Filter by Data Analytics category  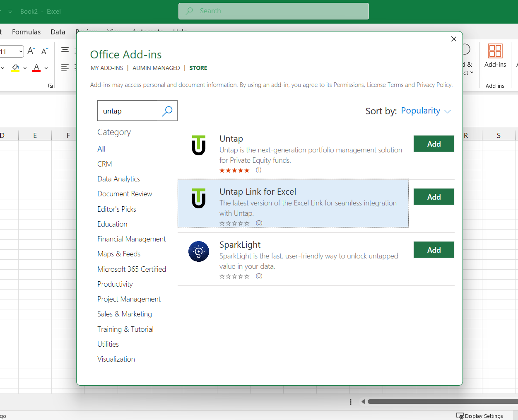point(118,179)
